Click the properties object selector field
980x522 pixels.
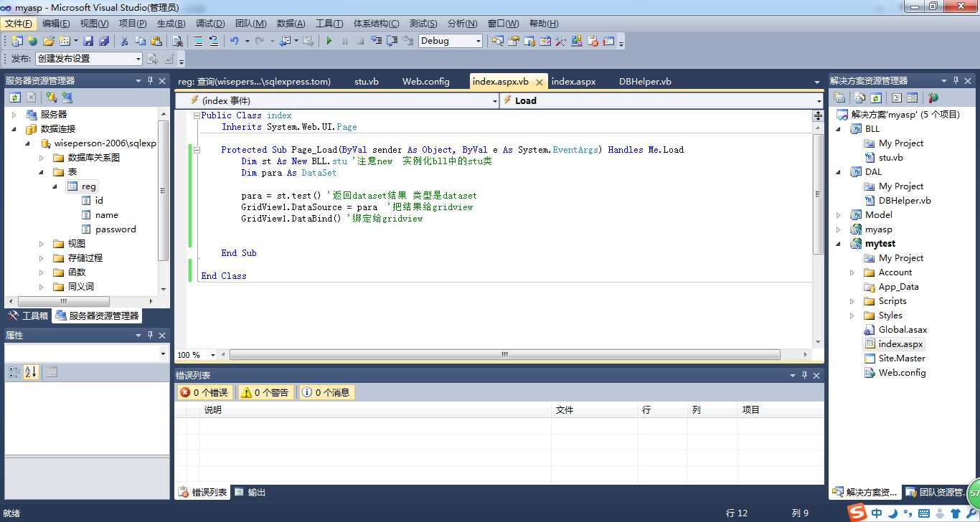[86, 354]
